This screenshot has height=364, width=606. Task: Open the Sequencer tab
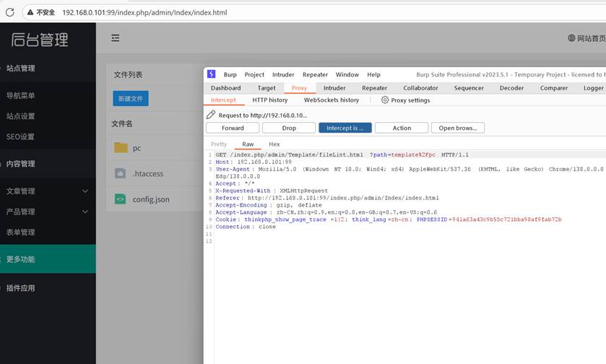(x=469, y=88)
